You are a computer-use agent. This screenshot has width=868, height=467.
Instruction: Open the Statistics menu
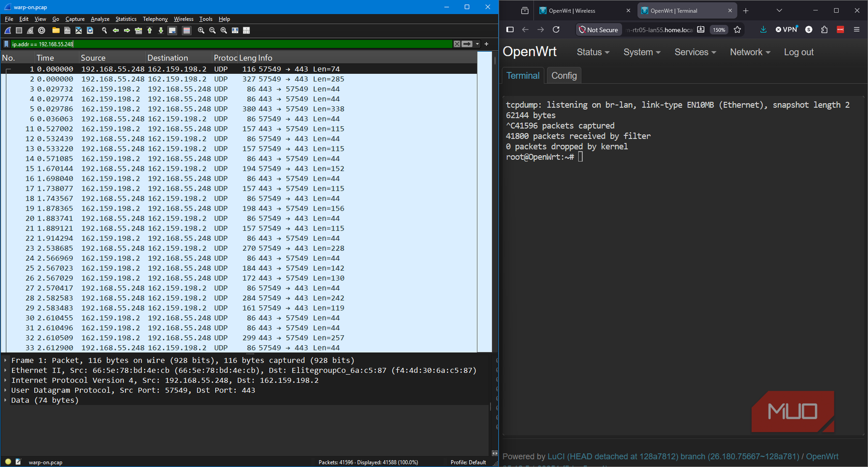pos(126,19)
